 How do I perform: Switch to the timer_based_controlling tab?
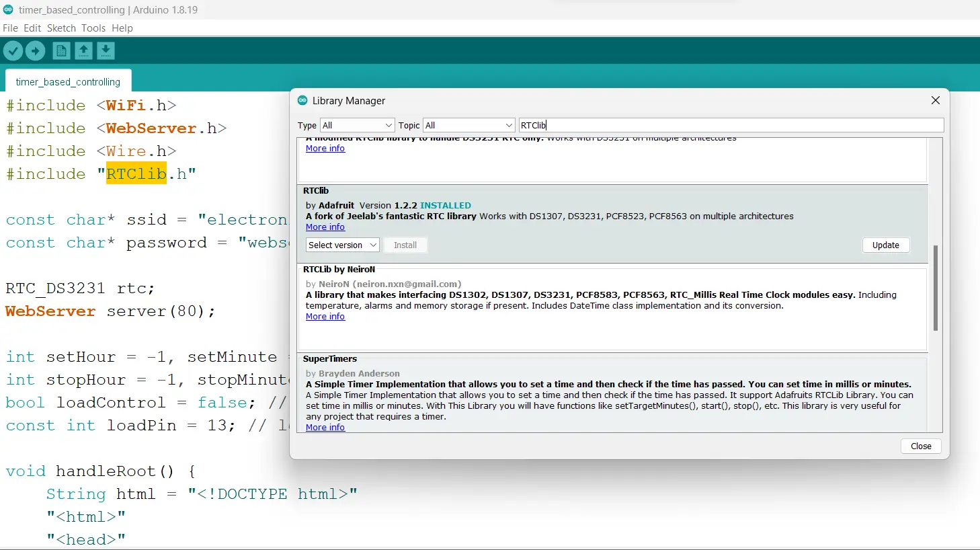tap(68, 81)
